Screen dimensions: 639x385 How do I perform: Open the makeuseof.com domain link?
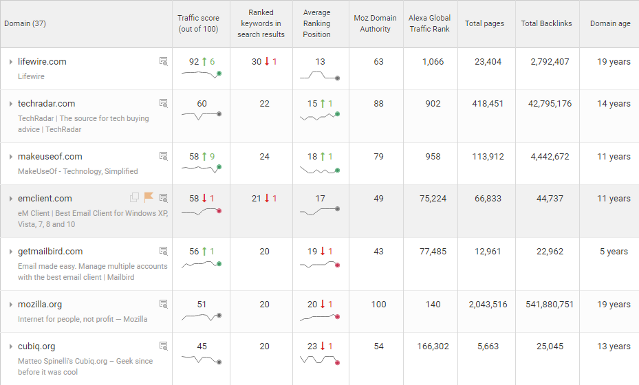click(50, 156)
